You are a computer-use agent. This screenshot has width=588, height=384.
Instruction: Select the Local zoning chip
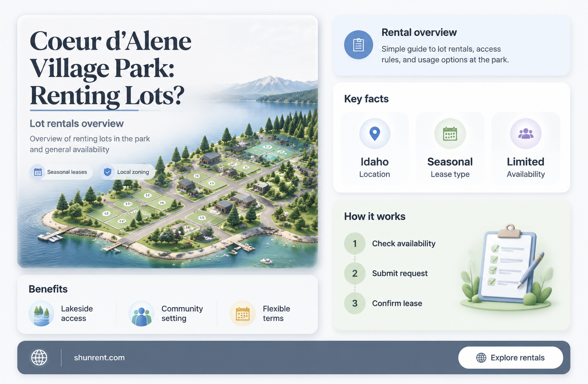pos(127,172)
